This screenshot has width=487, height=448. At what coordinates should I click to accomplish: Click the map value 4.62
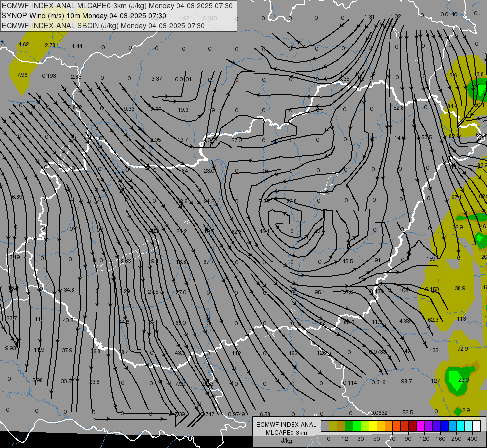tap(23, 44)
